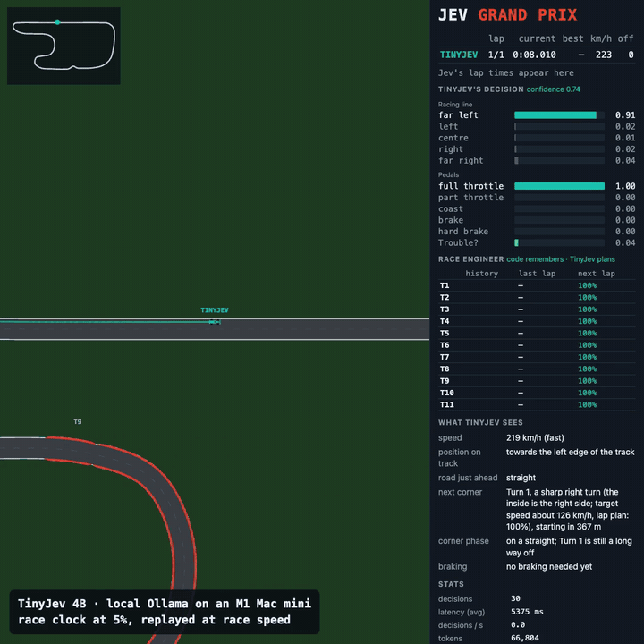
Task: Click 'no braking needed yet' text
Action: pyautogui.click(x=548, y=567)
